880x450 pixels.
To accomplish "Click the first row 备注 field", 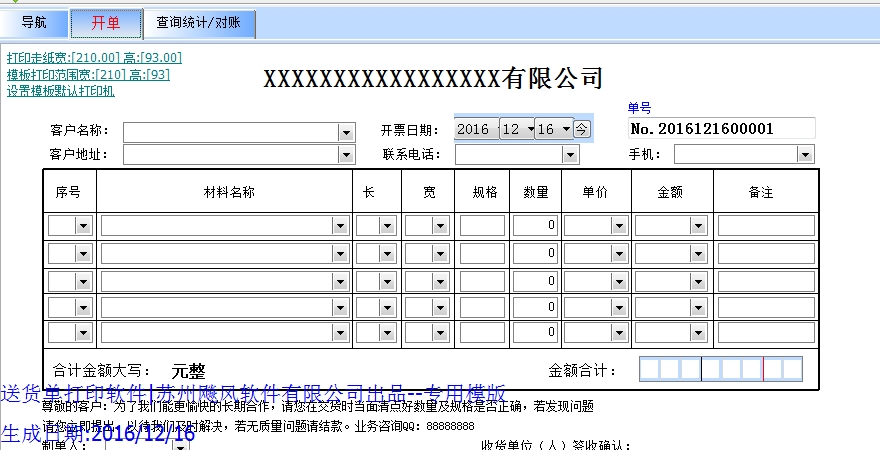I will (x=765, y=227).
